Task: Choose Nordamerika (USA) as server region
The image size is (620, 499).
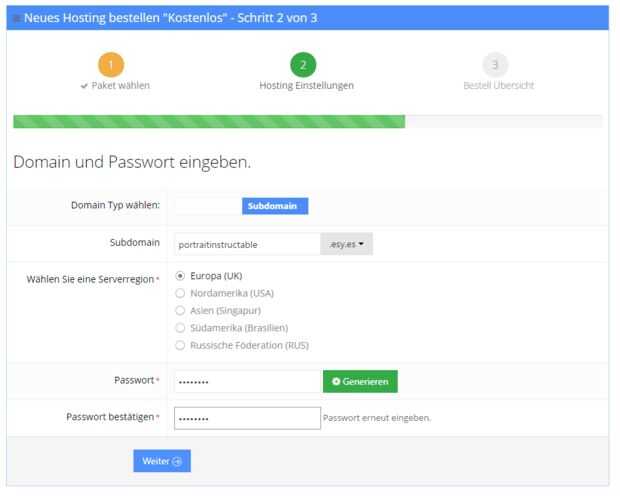Action: tap(180, 293)
